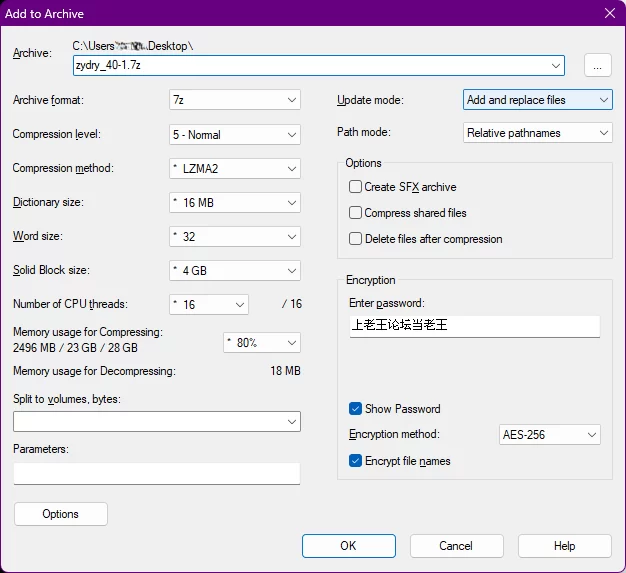The height and width of the screenshot is (573, 626).
Task: Open the 80% memory usage dropdown
Action: click(262, 343)
